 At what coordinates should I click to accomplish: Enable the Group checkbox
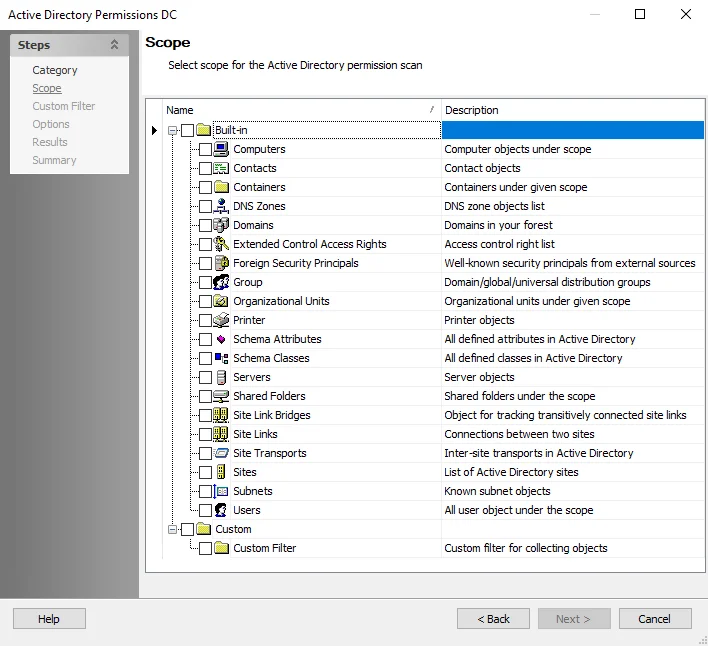(205, 282)
